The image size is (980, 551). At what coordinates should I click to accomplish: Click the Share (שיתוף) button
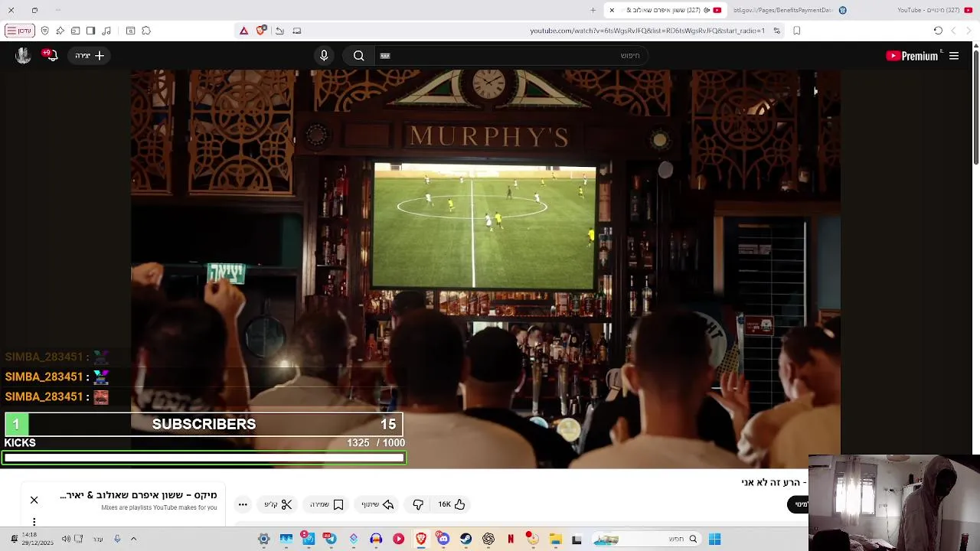tap(377, 504)
